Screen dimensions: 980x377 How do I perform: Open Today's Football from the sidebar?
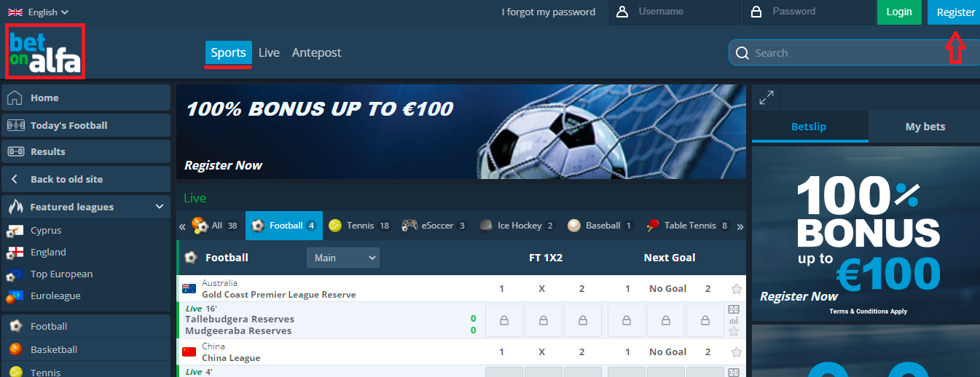click(x=86, y=125)
